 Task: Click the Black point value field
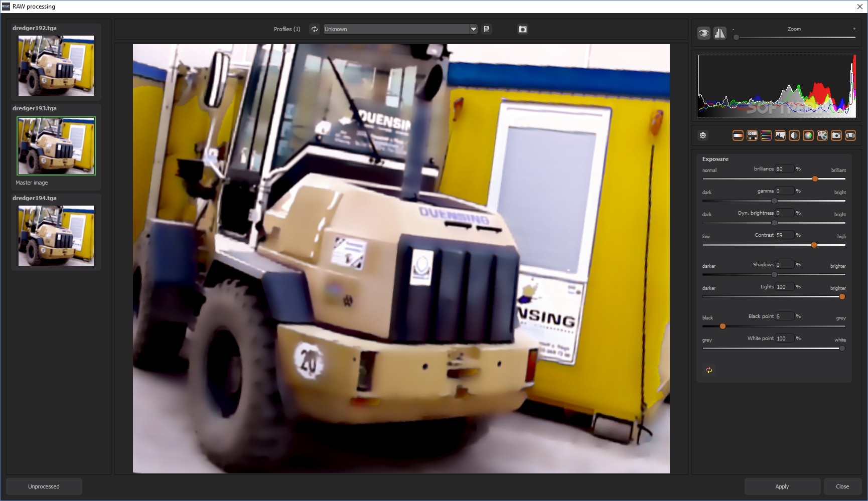(784, 316)
